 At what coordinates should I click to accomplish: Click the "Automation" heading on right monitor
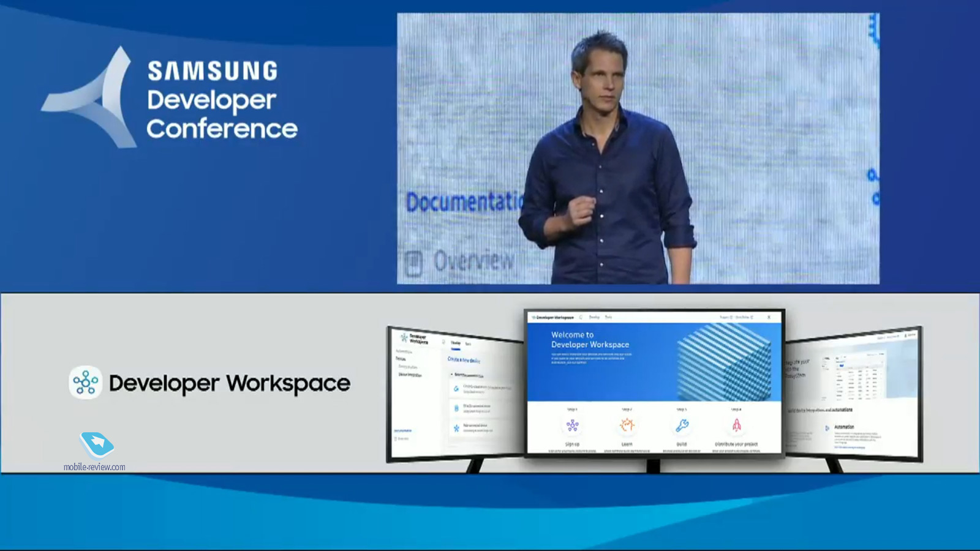(x=844, y=427)
